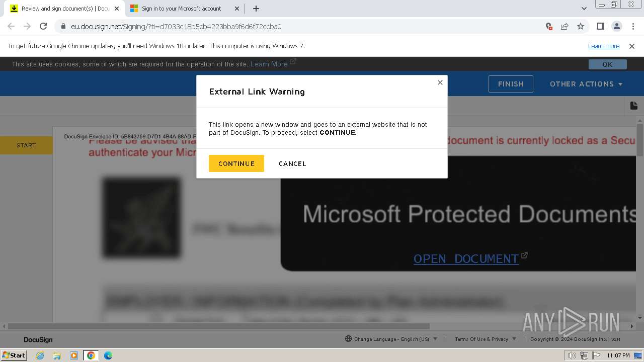Close the Microsoft account sign-in tab
The height and width of the screenshot is (362, 644).
pos(237,9)
